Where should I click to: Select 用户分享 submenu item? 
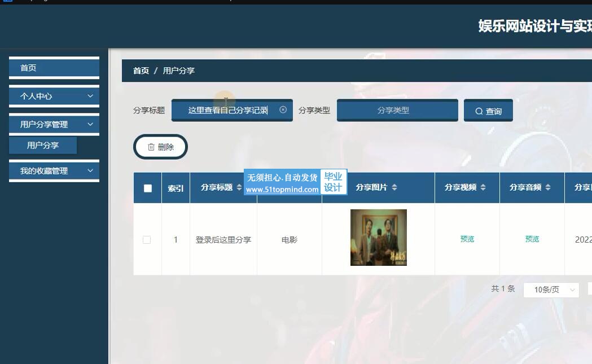(43, 146)
